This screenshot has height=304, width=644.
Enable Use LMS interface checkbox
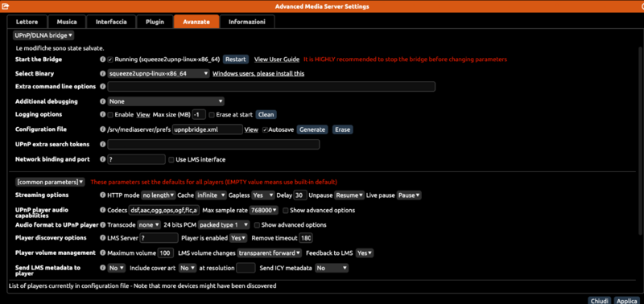click(x=171, y=159)
